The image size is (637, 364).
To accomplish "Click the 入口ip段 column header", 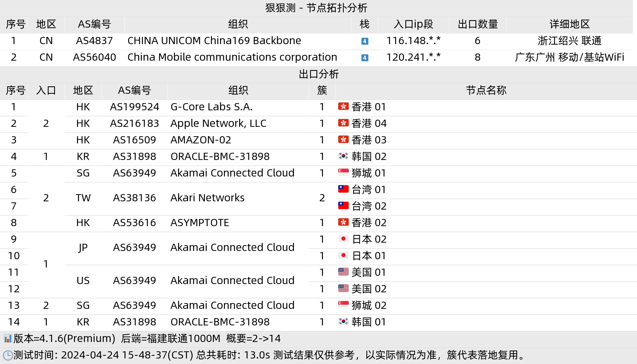I will pos(413,24).
